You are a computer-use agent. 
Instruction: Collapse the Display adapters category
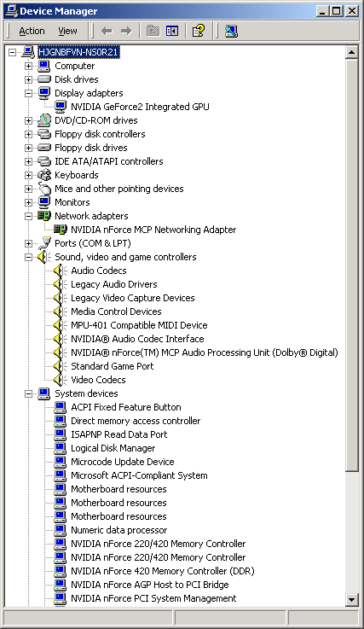coord(28,93)
